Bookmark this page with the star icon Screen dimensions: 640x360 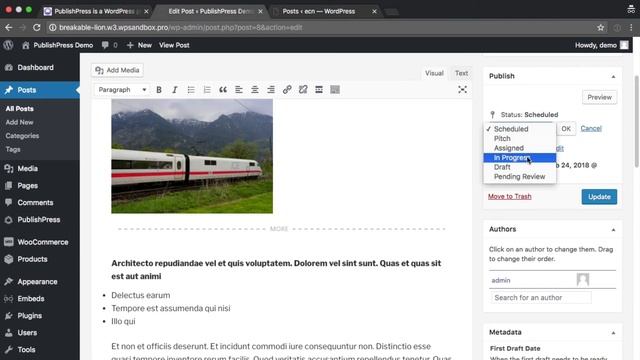coord(600,28)
